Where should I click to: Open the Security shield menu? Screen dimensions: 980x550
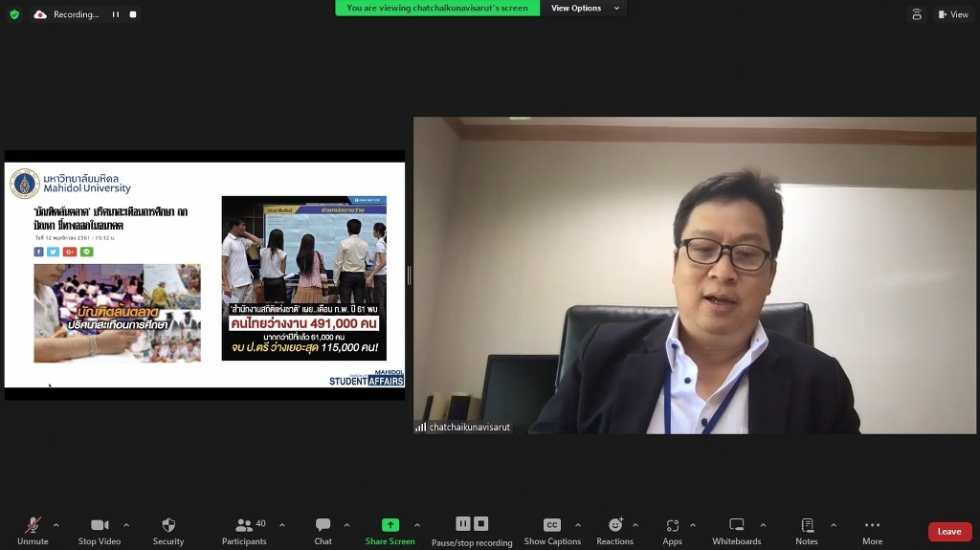click(168, 531)
